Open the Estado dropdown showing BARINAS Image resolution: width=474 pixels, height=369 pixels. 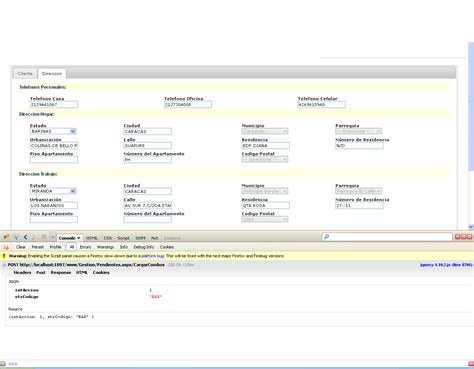[53, 131]
